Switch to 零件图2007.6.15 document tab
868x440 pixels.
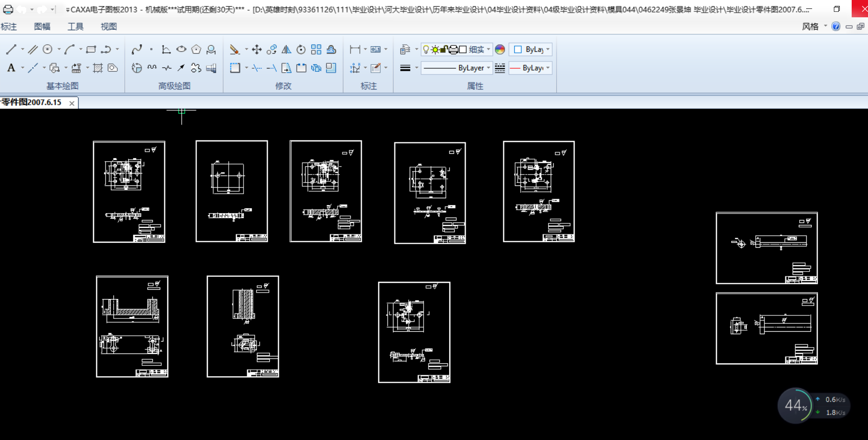(31, 102)
